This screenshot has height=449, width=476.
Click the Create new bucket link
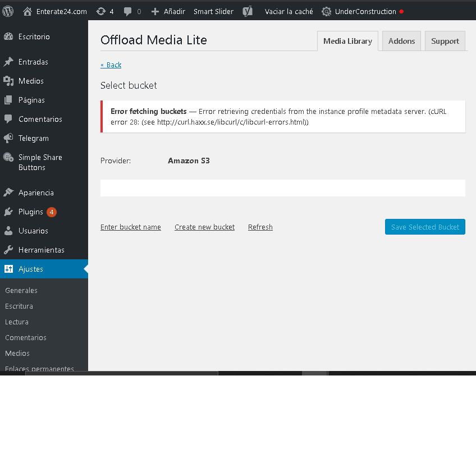(205, 227)
